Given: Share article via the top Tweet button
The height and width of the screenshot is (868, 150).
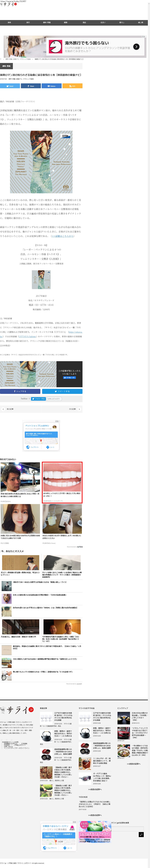Looking at the screenshot, I should point(10,86).
